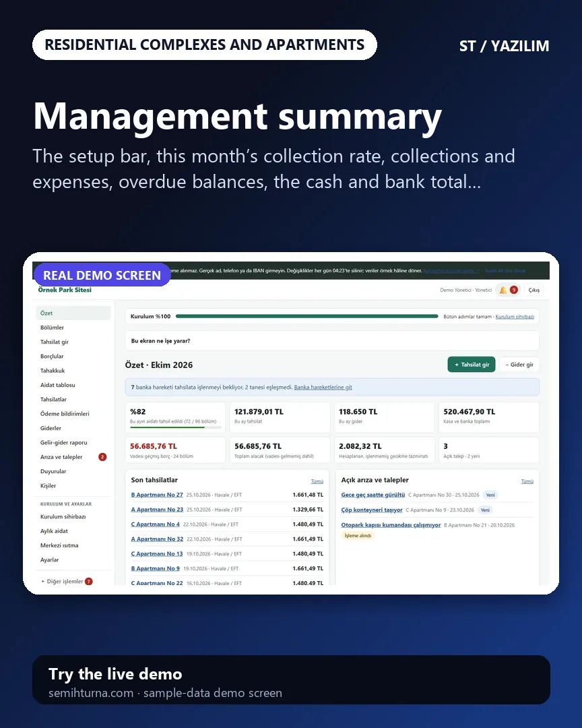Open the C Apartmanı No 13 link

[157, 554]
